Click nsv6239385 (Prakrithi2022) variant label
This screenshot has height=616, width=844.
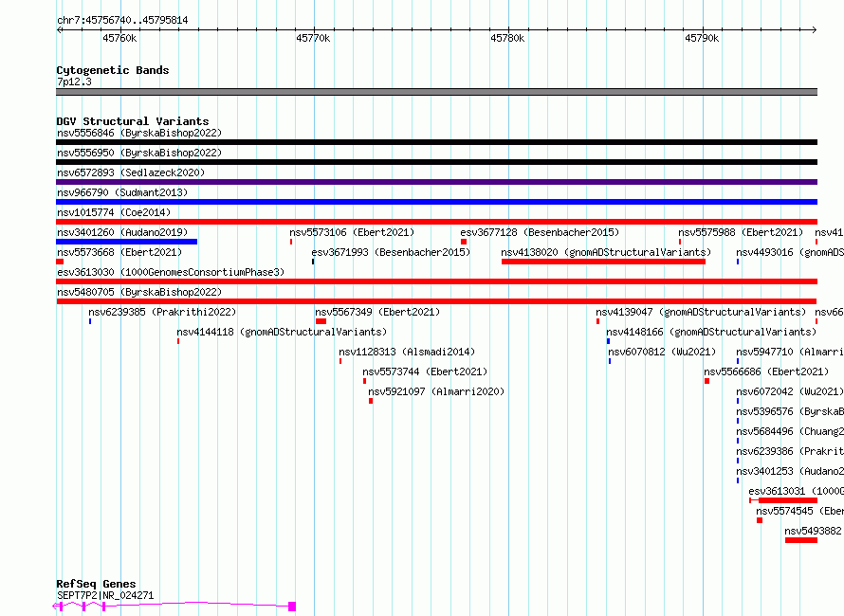pyautogui.click(x=162, y=312)
